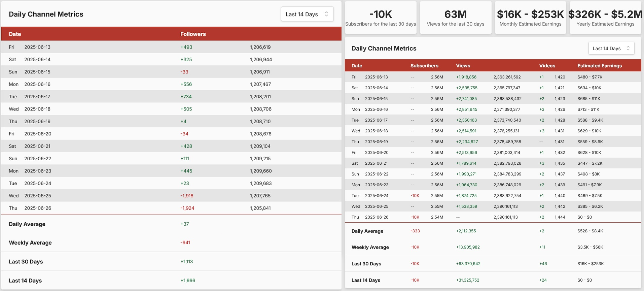Screen dimensions: 644x291
Task: Click views change +1,918,856
Action: coord(466,77)
